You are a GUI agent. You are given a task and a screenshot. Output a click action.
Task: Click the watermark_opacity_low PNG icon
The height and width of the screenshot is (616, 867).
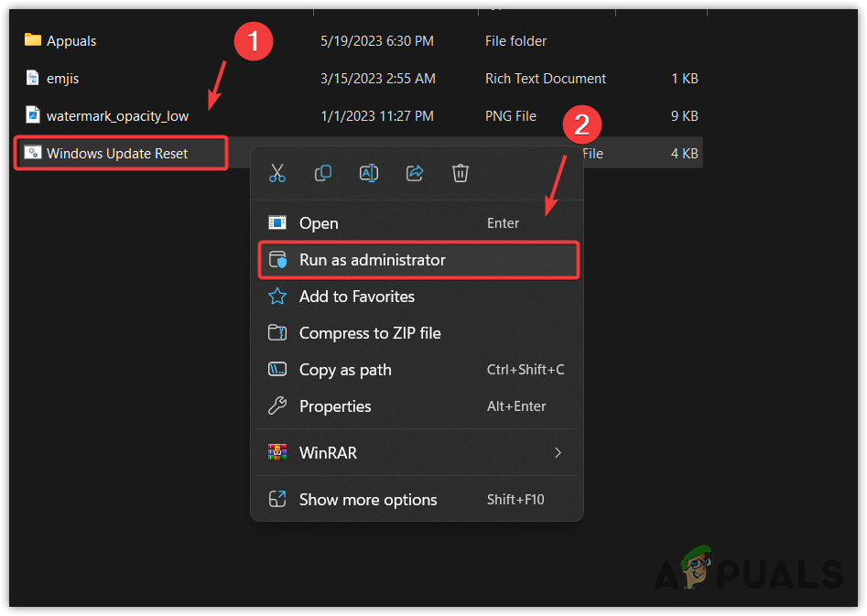coord(33,115)
